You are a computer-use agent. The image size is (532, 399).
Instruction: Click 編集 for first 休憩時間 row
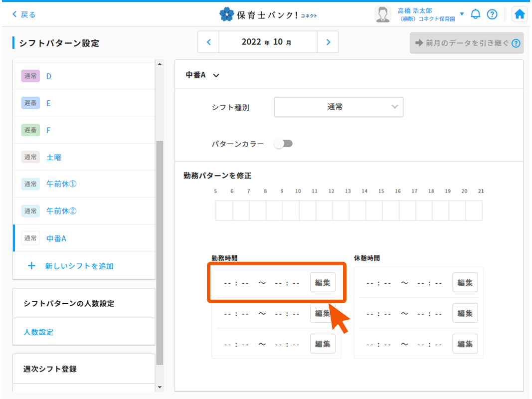(465, 282)
